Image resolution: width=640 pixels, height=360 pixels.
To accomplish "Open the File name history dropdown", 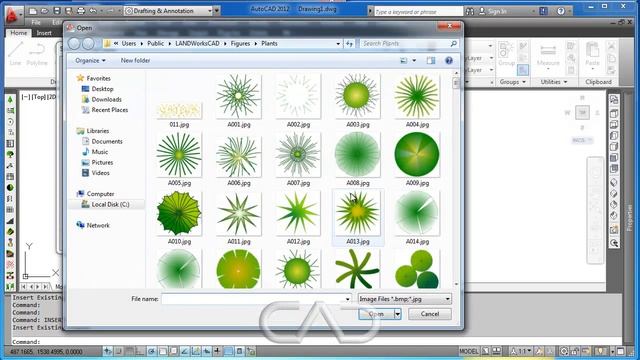I will 347,299.
